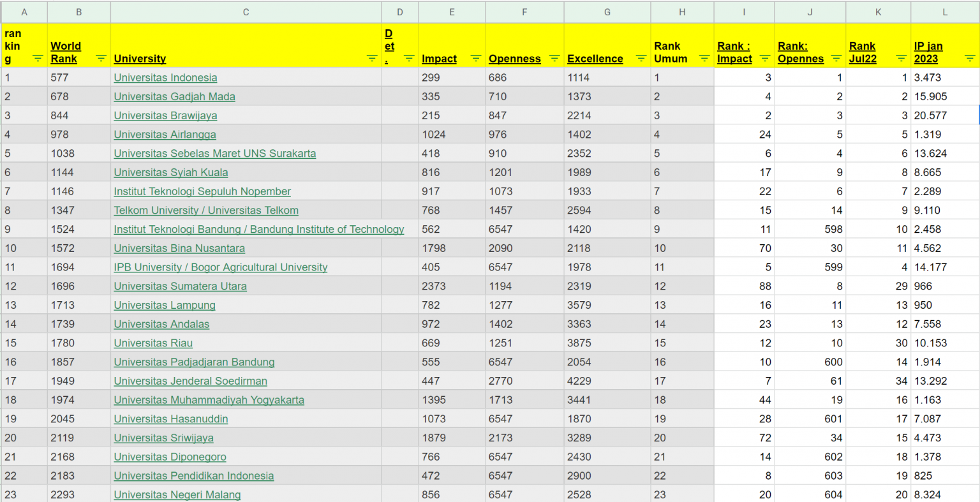The height and width of the screenshot is (502, 980).
Task: Expand filter dropdown in ranking column
Action: coord(38,59)
